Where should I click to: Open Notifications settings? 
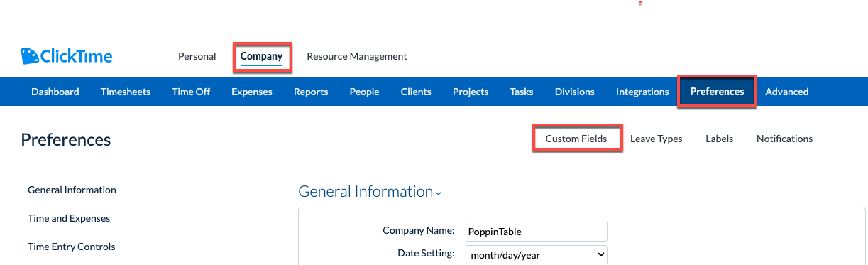click(x=785, y=139)
